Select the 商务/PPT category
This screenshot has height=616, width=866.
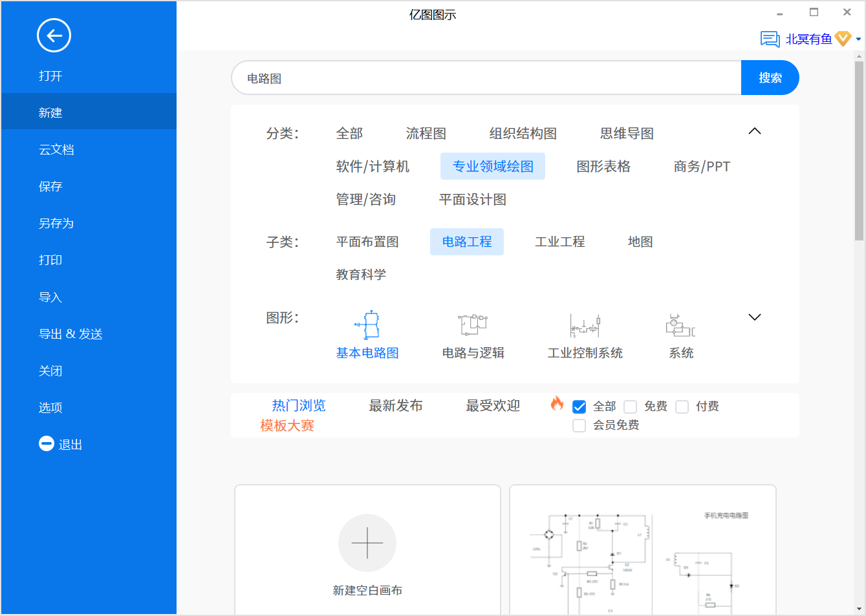702,166
